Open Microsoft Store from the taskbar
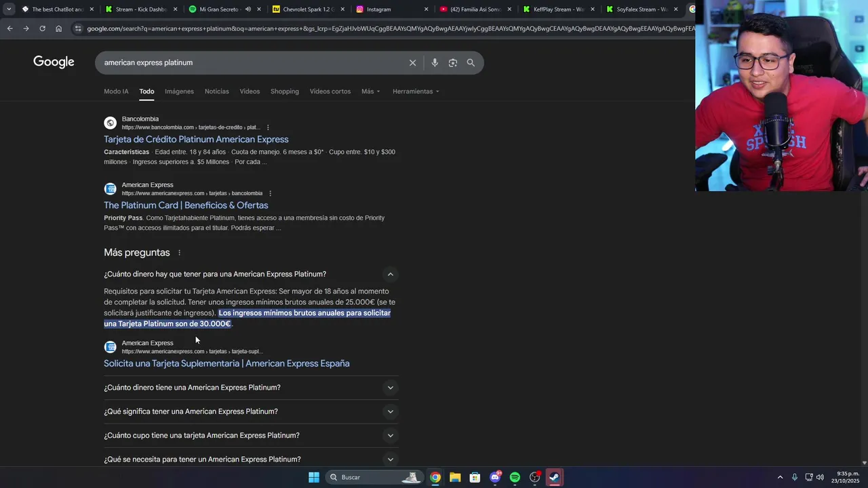Viewport: 868px width, 488px height. pyautogui.click(x=475, y=477)
